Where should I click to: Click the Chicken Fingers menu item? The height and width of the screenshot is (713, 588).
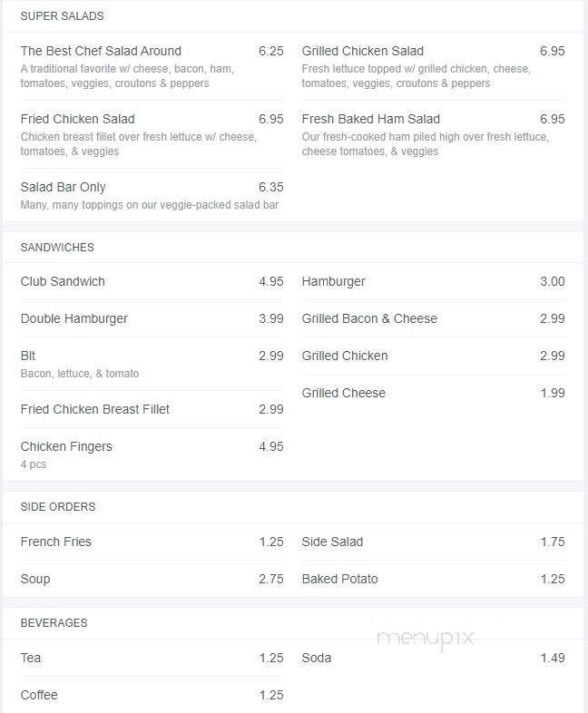click(152, 454)
